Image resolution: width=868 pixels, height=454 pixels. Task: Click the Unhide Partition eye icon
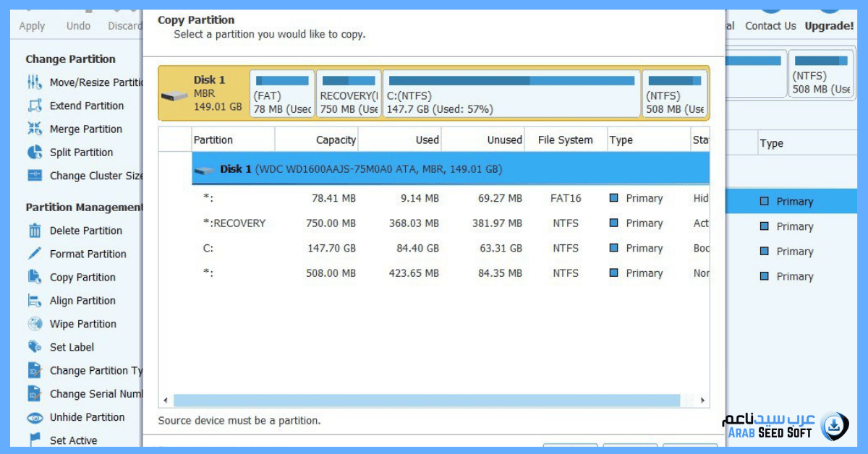tap(35, 417)
